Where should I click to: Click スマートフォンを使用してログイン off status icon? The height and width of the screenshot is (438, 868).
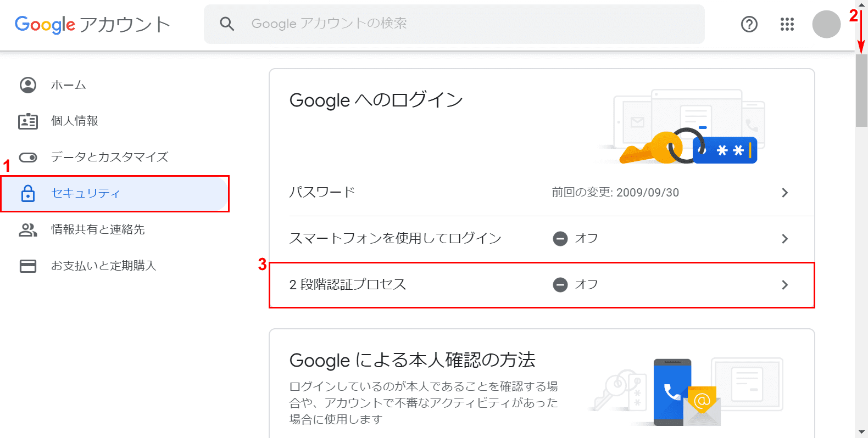(560, 239)
